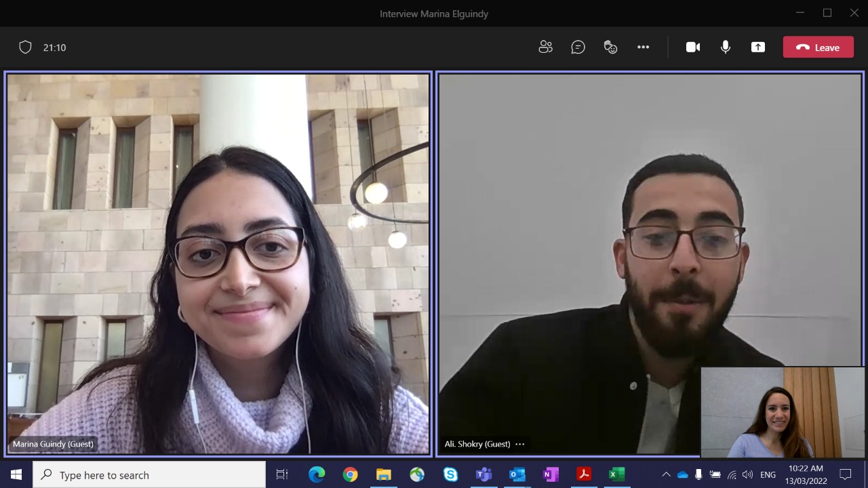Screen dimensions: 868x488
Task: Open more actions ellipsis menu
Action: click(643, 47)
